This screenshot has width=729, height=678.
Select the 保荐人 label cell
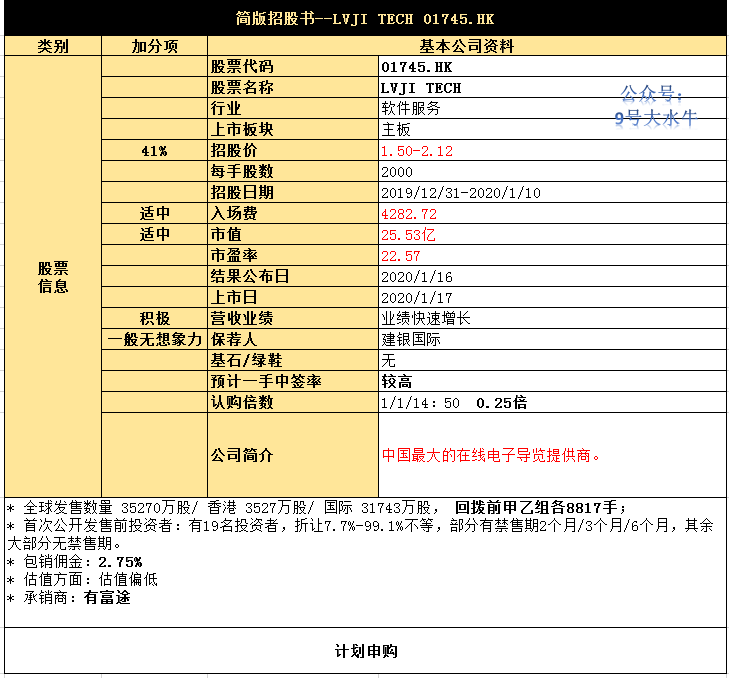[293, 339]
